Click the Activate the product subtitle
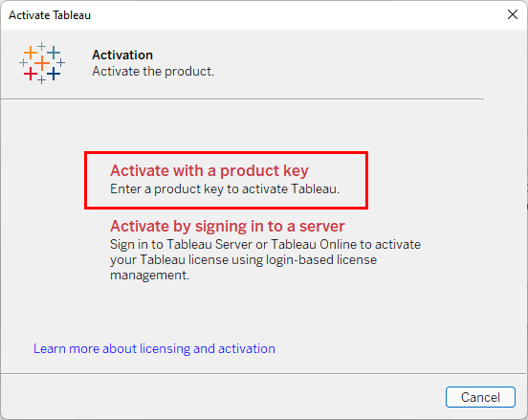The image size is (528, 420). point(153,72)
